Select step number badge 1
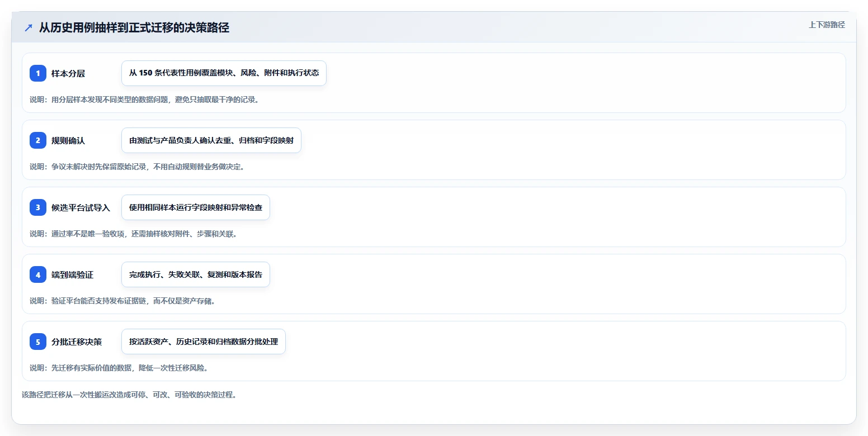This screenshot has width=868, height=436. 38,73
